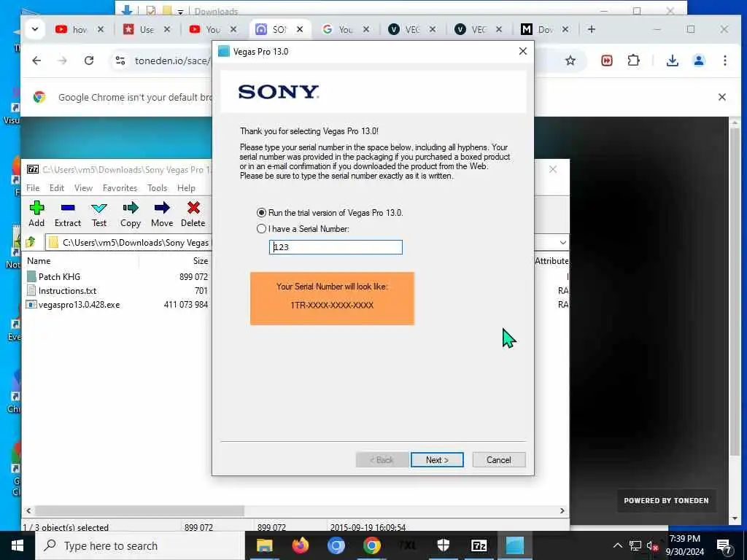The height and width of the screenshot is (560, 747).
Task: Select Instructions.txt in 7-Zip list
Action: click(x=117, y=290)
